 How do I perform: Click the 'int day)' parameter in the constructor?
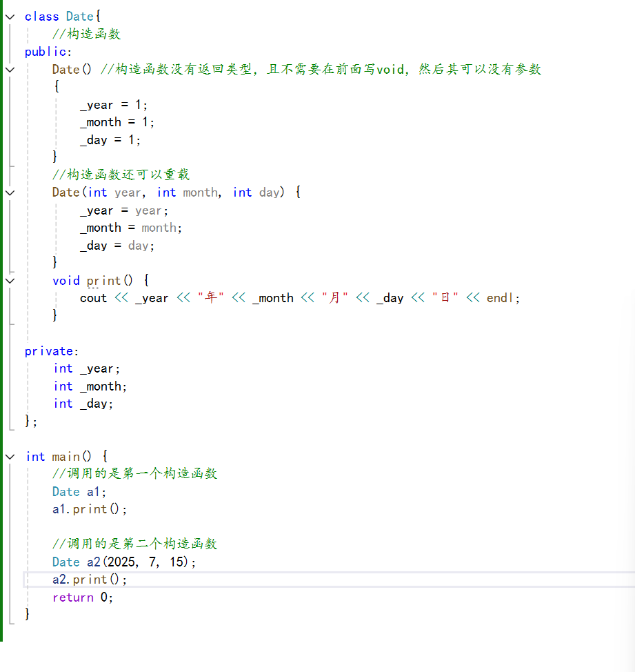[x=258, y=192]
